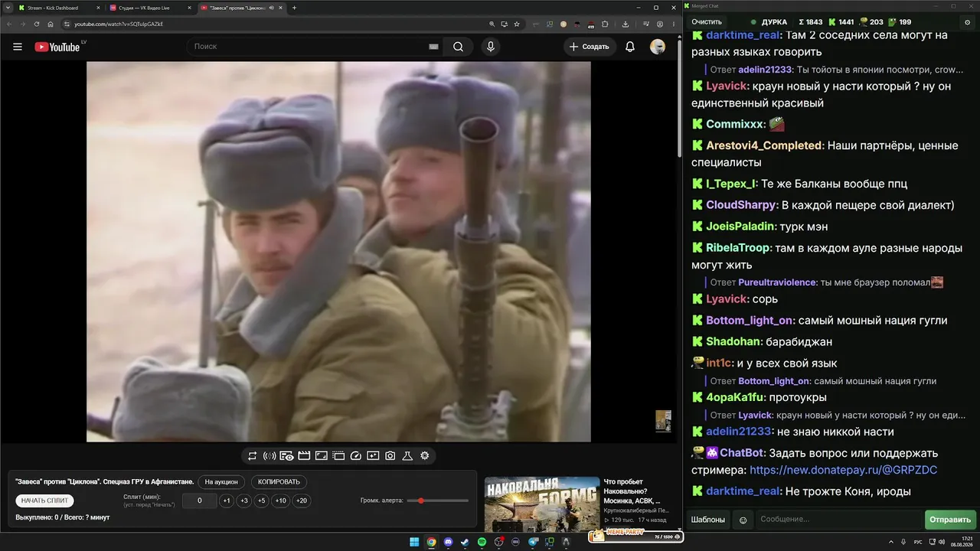This screenshot has width=980, height=551.
Task: Click the flask icon in the extension toolbar
Action: coord(407,456)
